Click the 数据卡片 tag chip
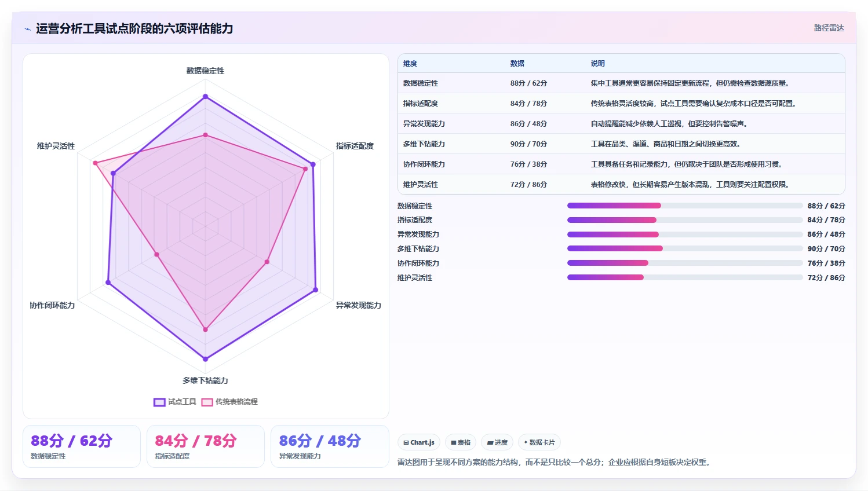The image size is (868, 491). click(539, 442)
